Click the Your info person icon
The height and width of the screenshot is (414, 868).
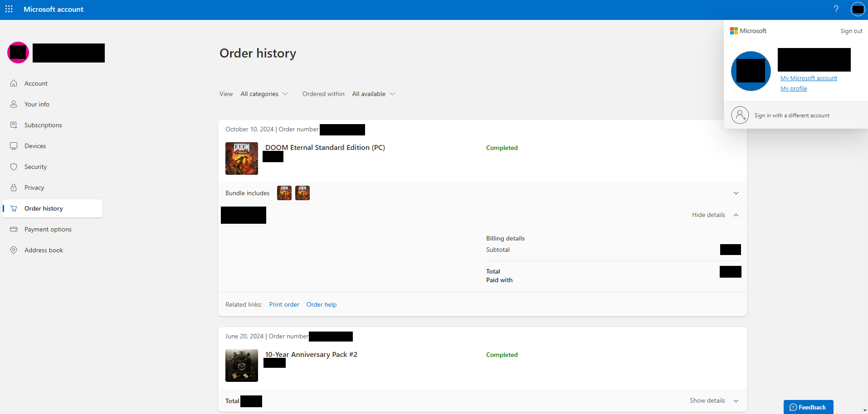coord(14,104)
